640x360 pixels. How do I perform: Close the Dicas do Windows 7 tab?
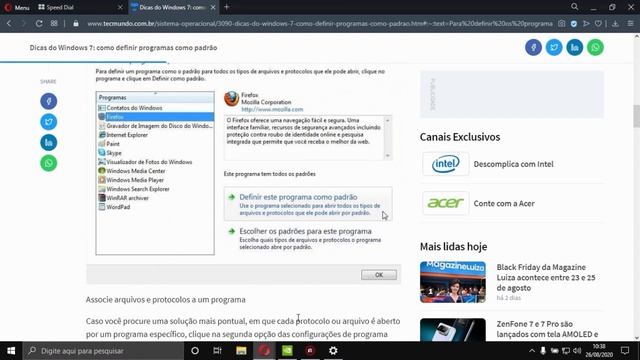click(x=213, y=7)
